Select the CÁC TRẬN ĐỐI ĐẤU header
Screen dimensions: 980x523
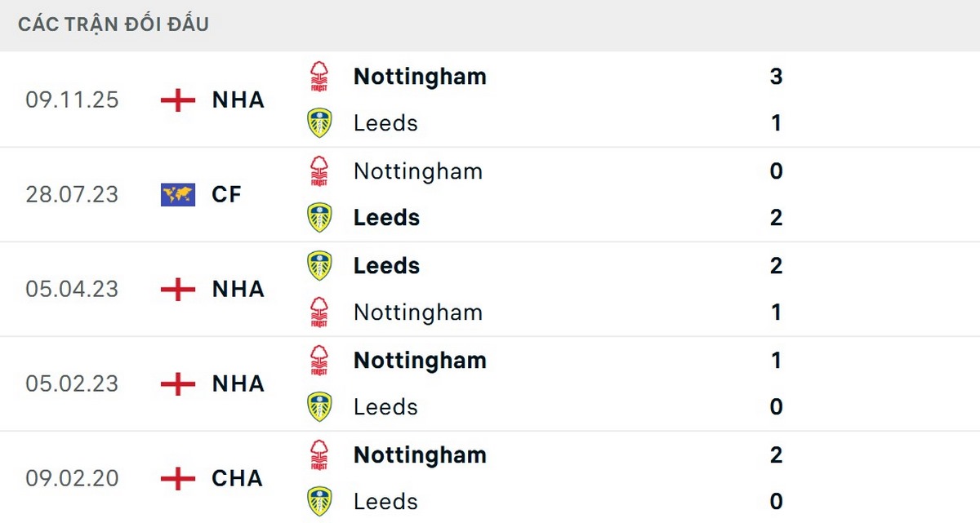coord(111,24)
